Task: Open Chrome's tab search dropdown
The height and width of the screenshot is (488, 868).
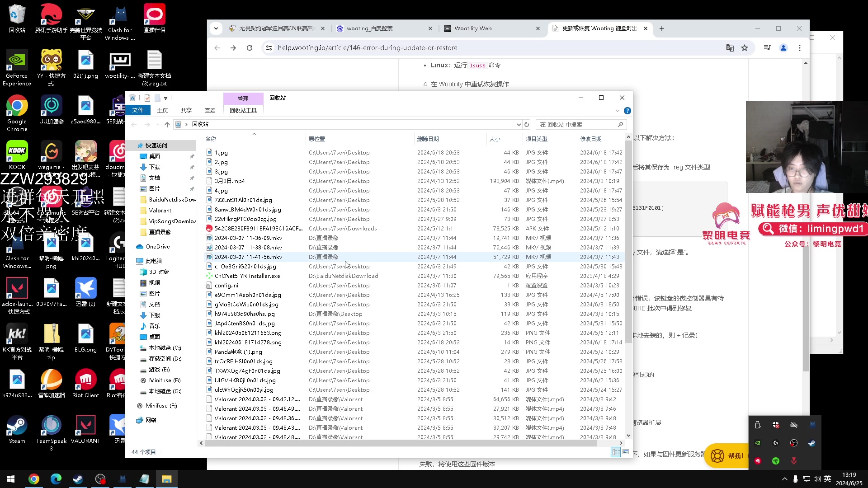Action: tap(216, 28)
